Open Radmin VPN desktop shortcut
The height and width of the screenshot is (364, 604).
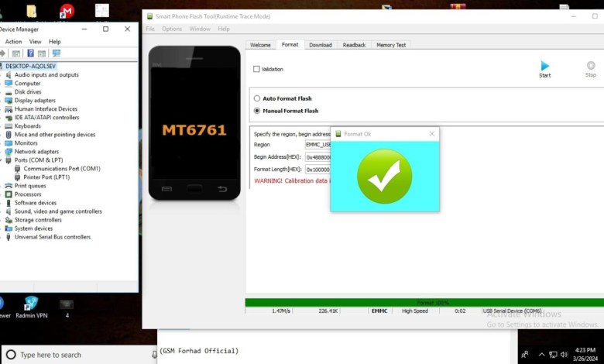coord(31,304)
